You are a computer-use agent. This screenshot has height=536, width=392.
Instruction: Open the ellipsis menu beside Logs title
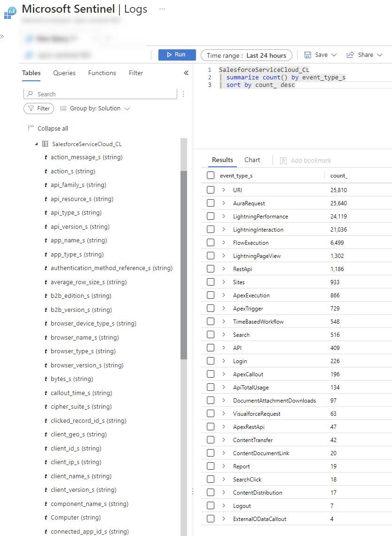162,9
